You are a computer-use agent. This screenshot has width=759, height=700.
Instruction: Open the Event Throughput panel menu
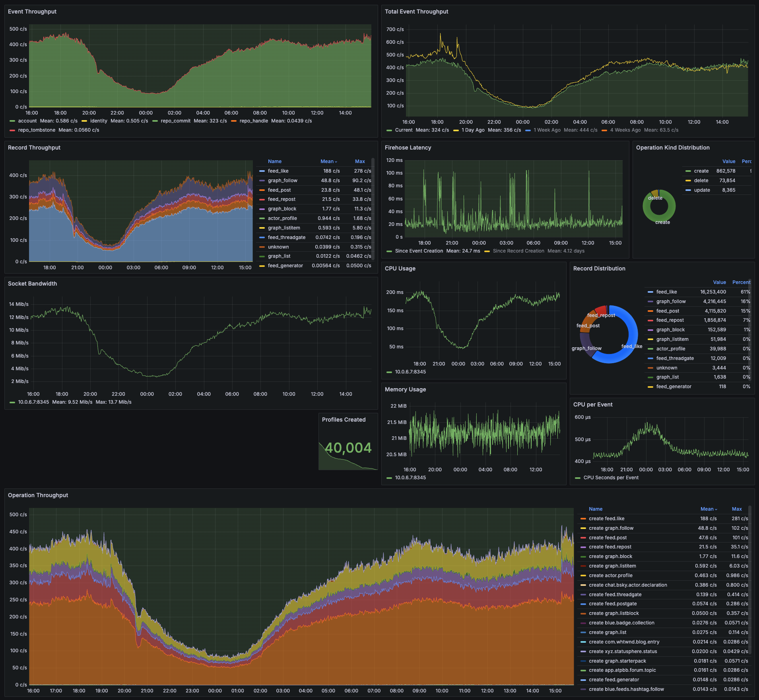point(32,12)
